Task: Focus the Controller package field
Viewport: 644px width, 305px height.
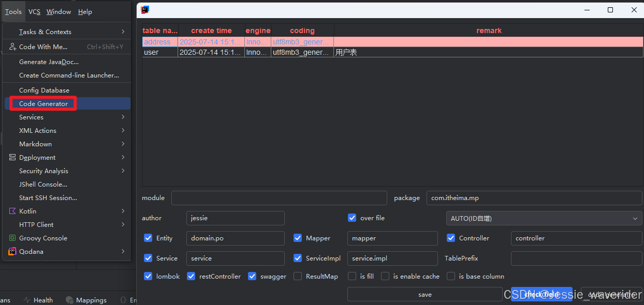Action: coord(577,238)
